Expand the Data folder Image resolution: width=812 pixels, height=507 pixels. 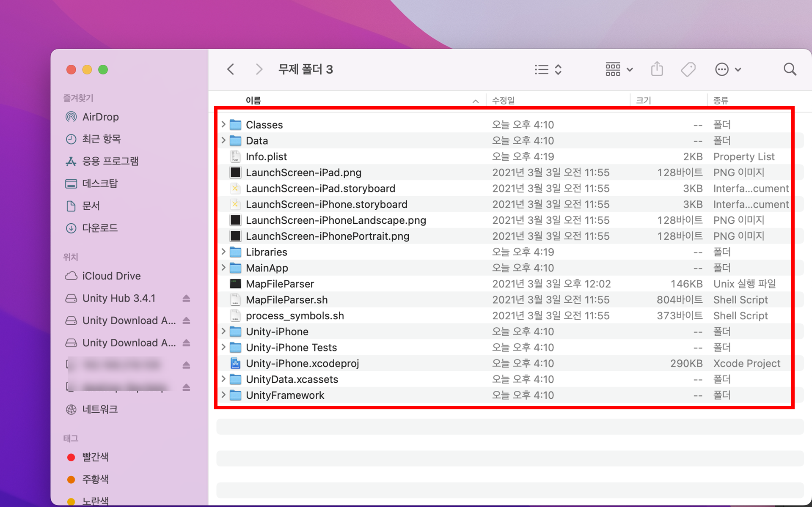(223, 140)
